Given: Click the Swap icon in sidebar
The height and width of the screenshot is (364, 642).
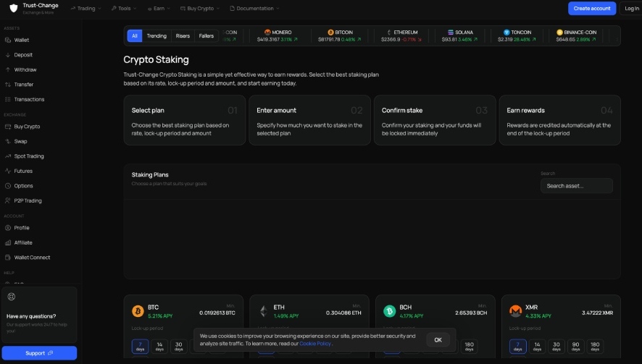Looking at the screenshot, I should [x=8, y=141].
